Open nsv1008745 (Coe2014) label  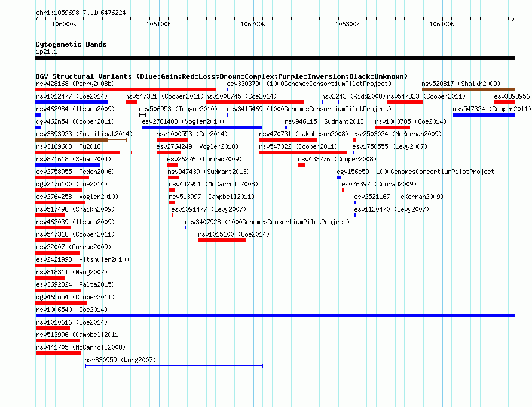[x=241, y=96]
